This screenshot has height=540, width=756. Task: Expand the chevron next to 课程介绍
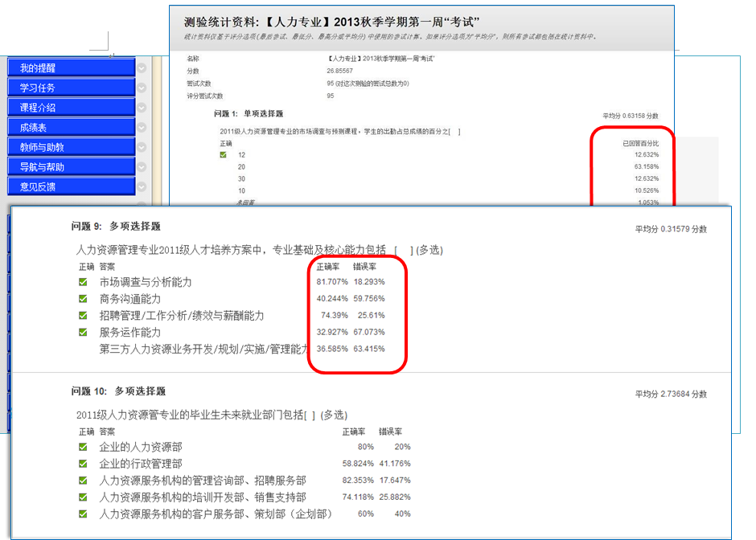(142, 108)
